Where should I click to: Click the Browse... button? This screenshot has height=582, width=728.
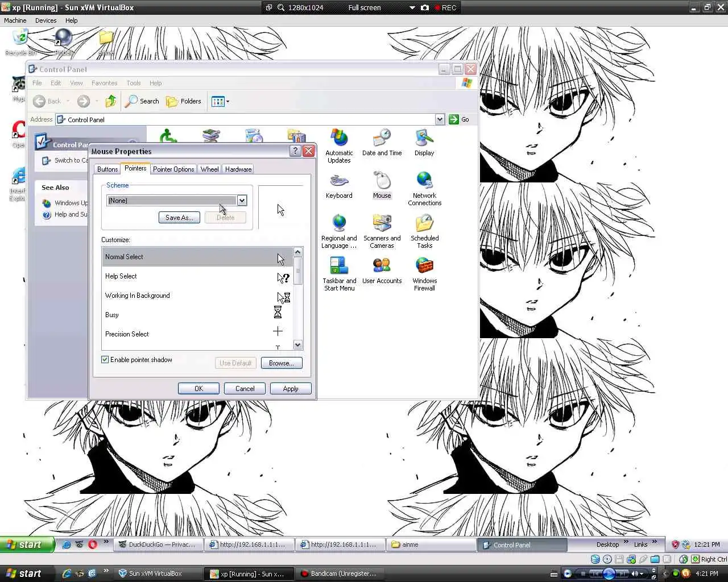(x=282, y=363)
